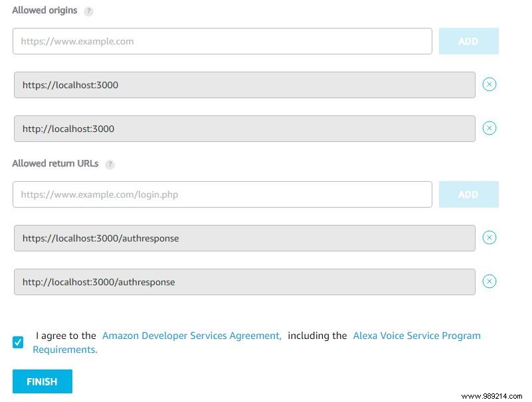Viewport: 532px width, 402px height.
Task: Click the help icon beside Allowed return URLs
Action: tap(110, 165)
